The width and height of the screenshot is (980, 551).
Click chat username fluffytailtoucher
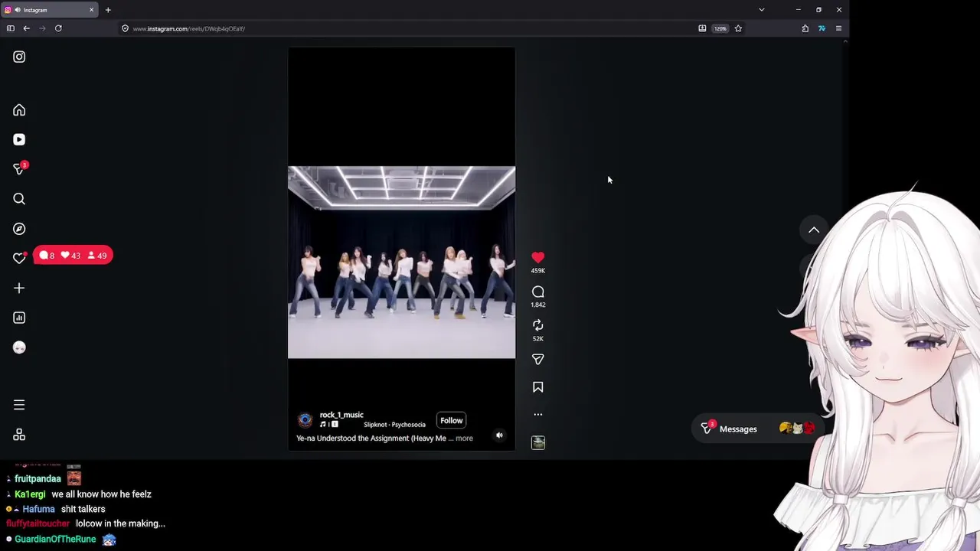(38, 523)
